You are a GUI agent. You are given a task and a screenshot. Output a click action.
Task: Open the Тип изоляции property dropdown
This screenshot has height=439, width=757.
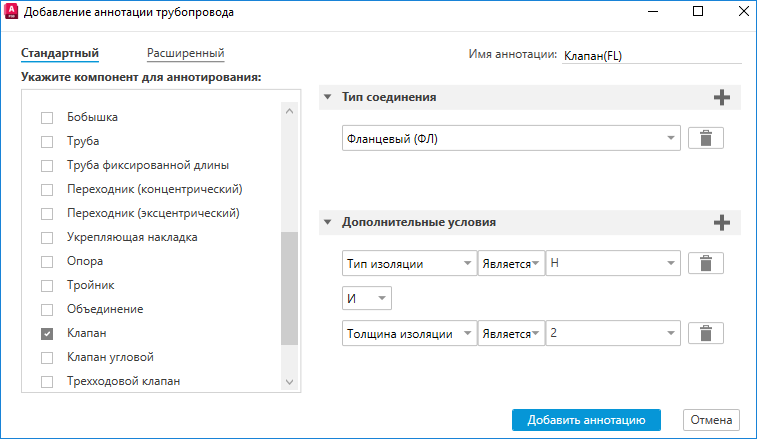point(409,264)
